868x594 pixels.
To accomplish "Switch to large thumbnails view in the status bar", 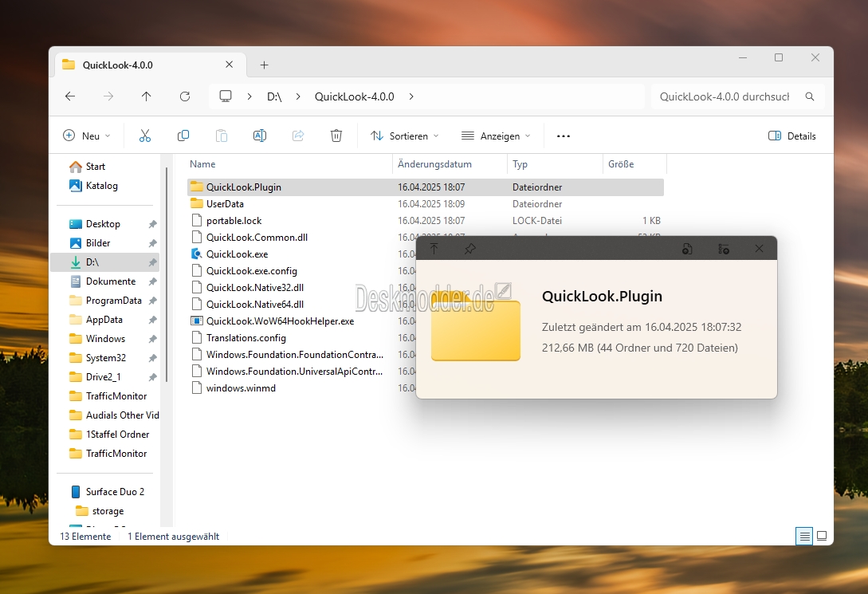I will (822, 536).
